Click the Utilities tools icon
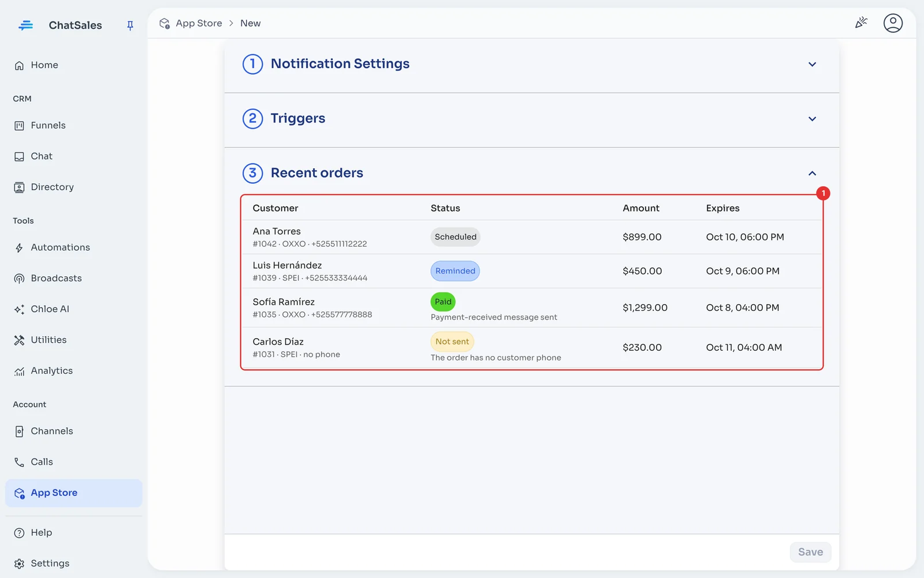The height and width of the screenshot is (578, 924). 19,340
